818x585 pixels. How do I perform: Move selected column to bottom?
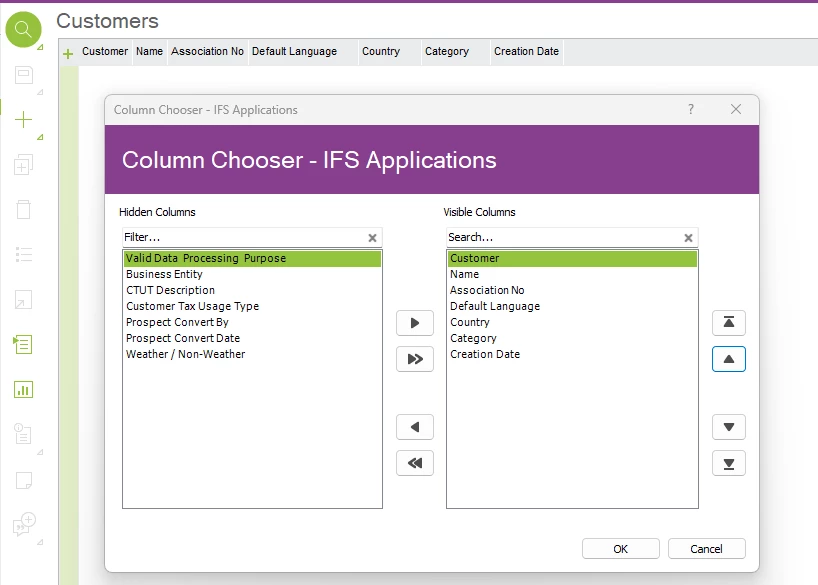coord(728,463)
